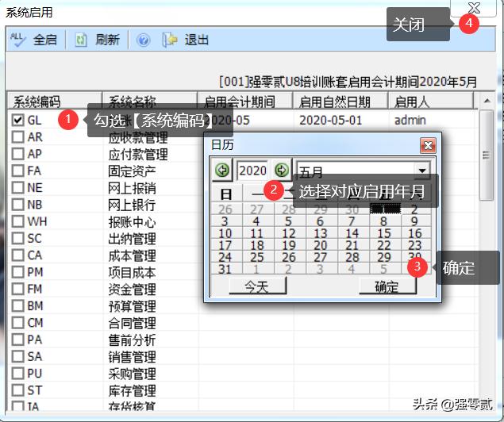504x422 pixels.
Task: Click the vertical scrollbar thumb
Action: tap(487, 155)
